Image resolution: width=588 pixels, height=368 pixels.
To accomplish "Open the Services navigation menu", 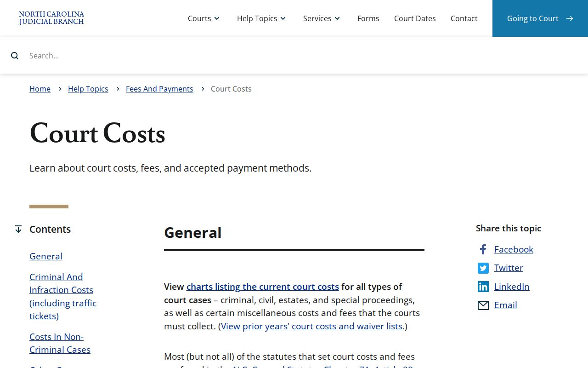I will [x=322, y=18].
